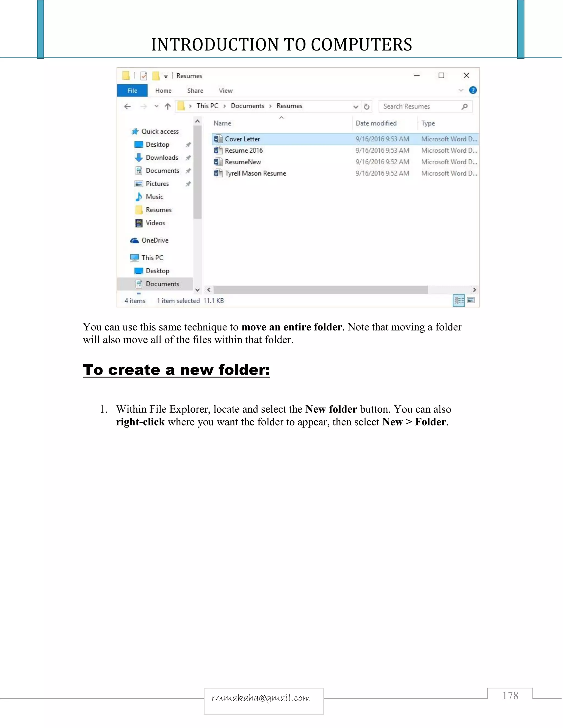Expand the address bar history dropdown
Screen dimensions: 563x728
(355, 107)
